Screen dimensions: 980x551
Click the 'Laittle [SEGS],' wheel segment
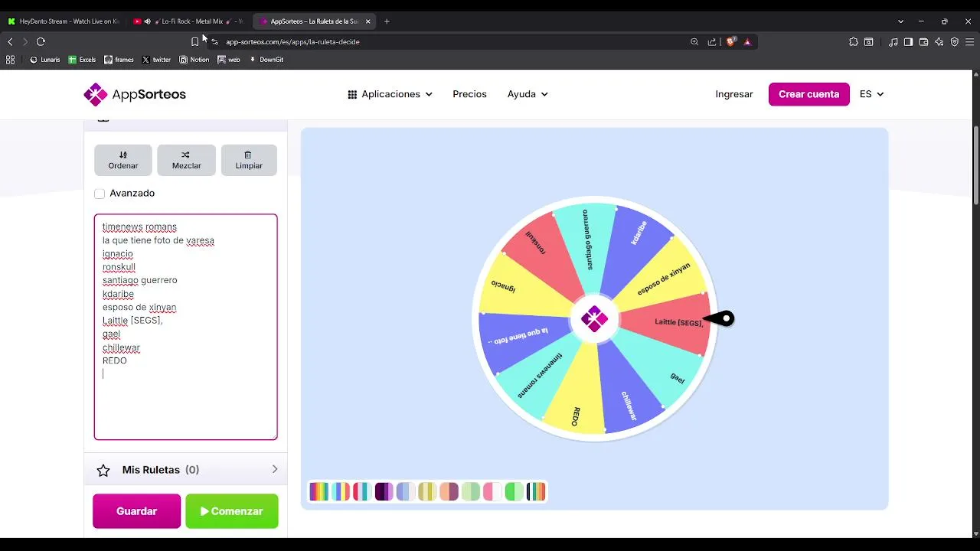point(668,323)
